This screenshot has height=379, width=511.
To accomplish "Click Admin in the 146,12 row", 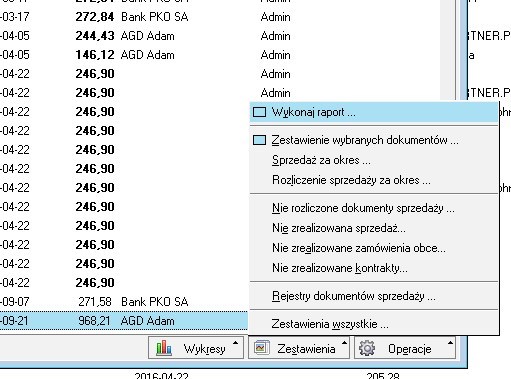I will (275, 55).
